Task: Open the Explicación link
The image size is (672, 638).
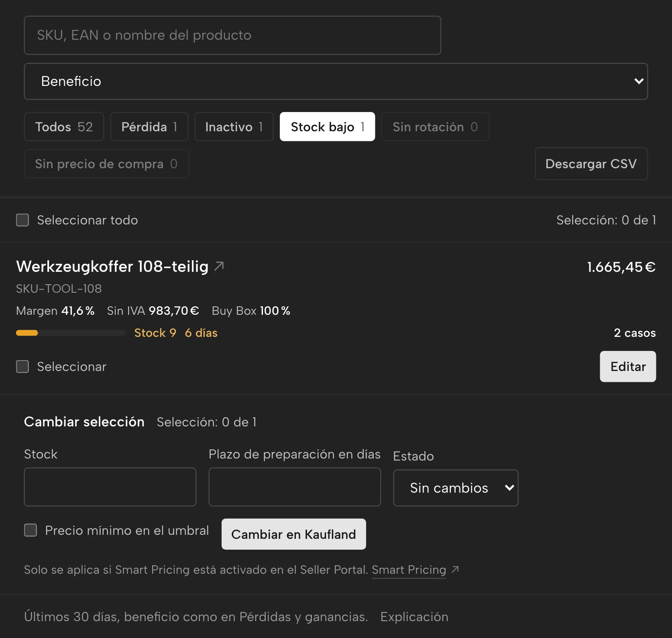Action: (x=414, y=617)
